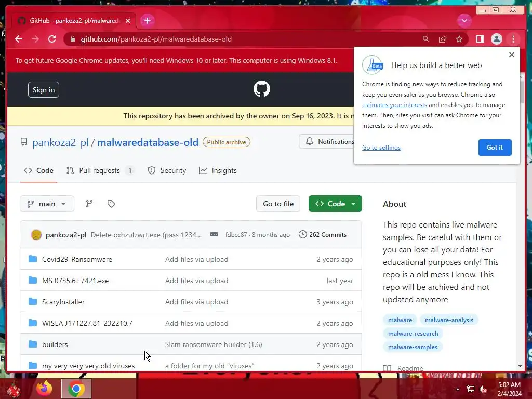Open WISEA J171227.81-232210.7 folder
Viewport: 532px width, 399px height.
click(87, 323)
